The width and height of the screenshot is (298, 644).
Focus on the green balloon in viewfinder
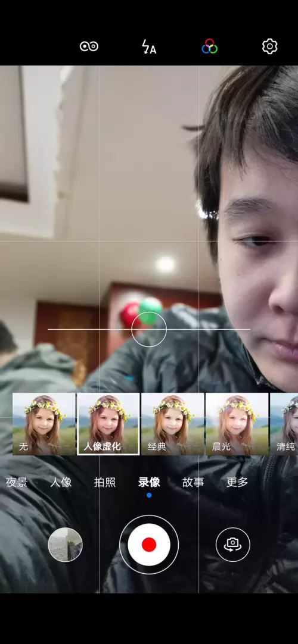click(x=150, y=309)
